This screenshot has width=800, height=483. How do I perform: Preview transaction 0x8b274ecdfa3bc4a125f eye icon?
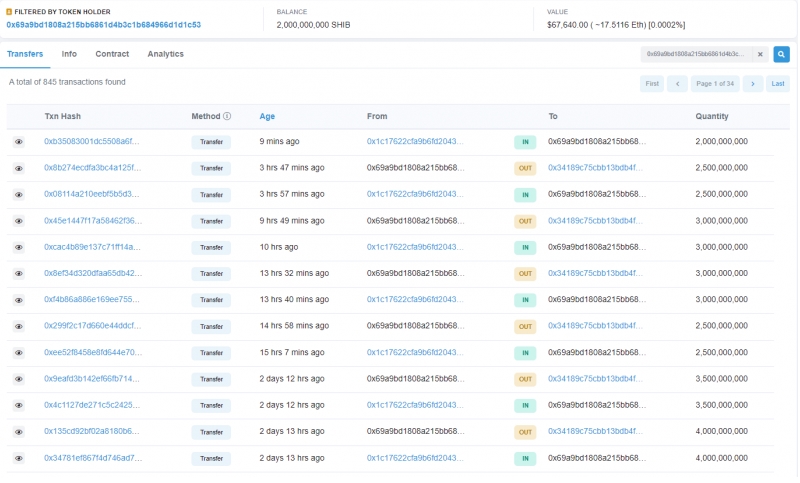tap(19, 168)
